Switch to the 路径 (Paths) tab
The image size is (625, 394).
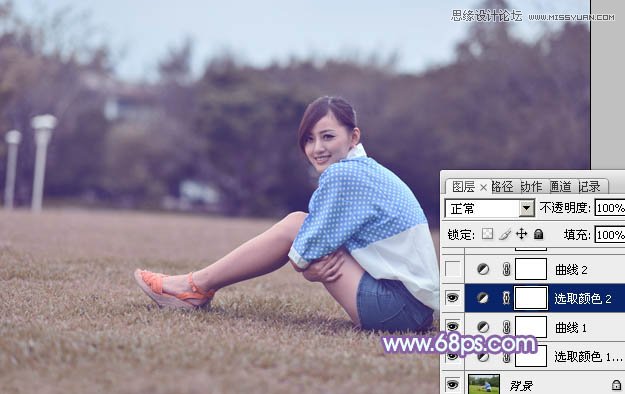[502, 186]
